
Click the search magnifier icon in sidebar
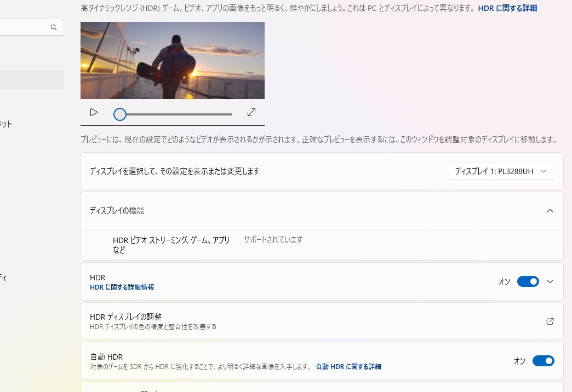click(53, 27)
